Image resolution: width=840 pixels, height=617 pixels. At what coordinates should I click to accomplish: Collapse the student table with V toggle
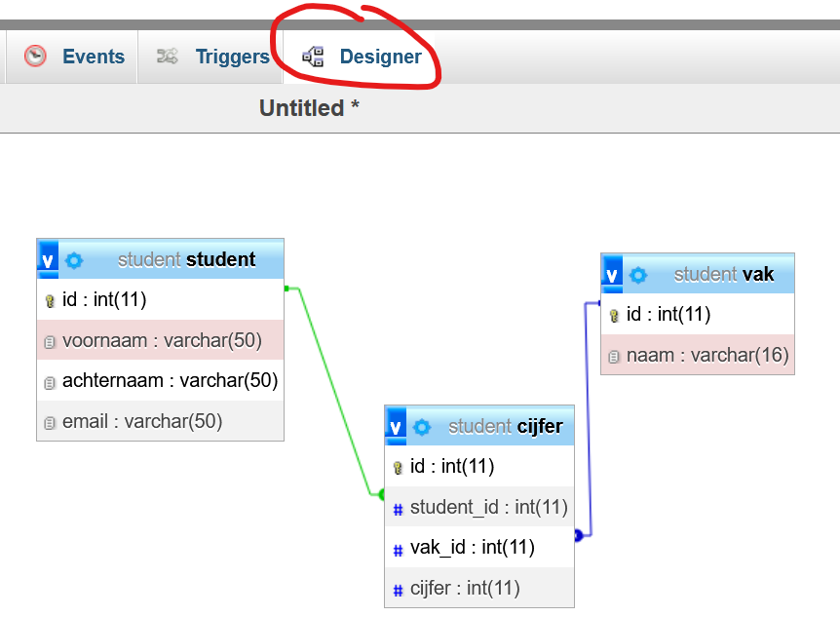tap(48, 260)
